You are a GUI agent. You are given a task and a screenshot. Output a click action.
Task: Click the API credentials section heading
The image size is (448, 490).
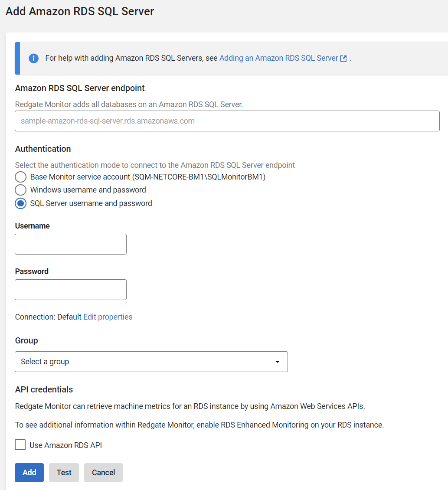(x=44, y=389)
